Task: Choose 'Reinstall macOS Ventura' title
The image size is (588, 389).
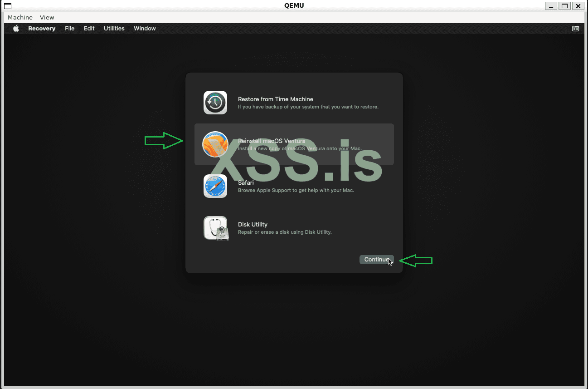Action: [272, 141]
